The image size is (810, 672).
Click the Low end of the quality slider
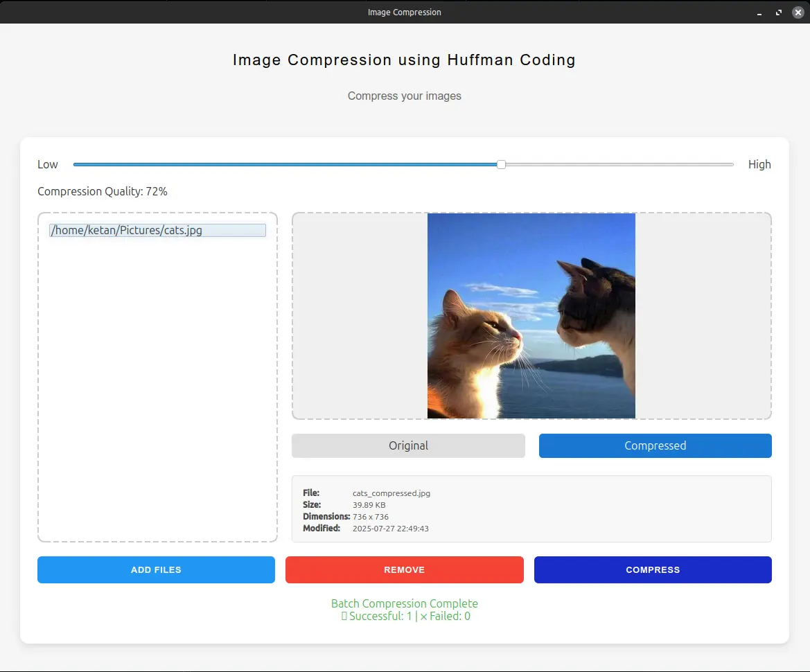coord(47,164)
